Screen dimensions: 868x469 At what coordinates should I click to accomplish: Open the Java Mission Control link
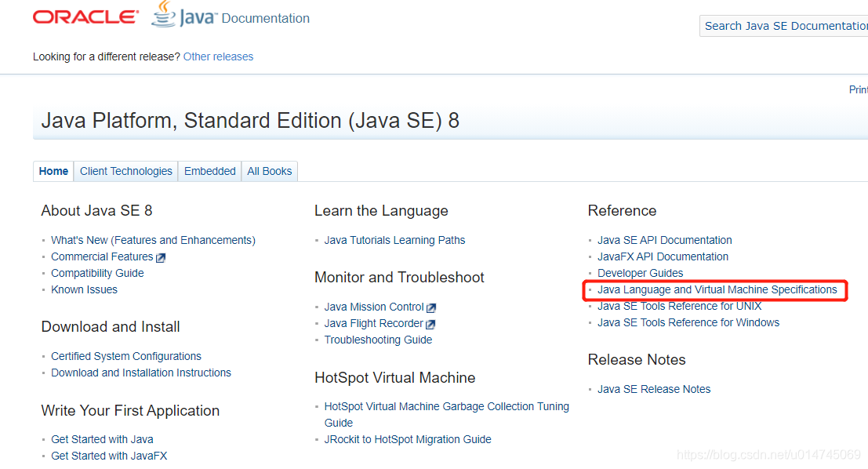(x=374, y=307)
